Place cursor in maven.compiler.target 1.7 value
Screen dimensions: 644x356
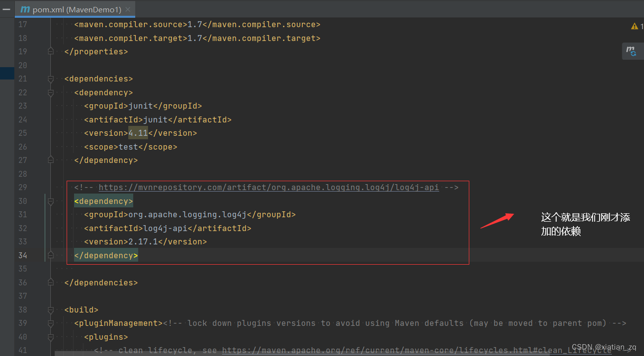pyautogui.click(x=195, y=38)
